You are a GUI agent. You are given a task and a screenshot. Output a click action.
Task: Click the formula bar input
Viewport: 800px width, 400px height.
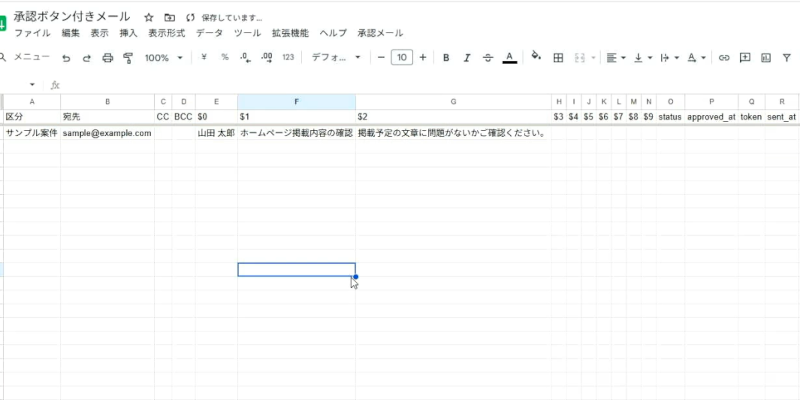coord(429,85)
